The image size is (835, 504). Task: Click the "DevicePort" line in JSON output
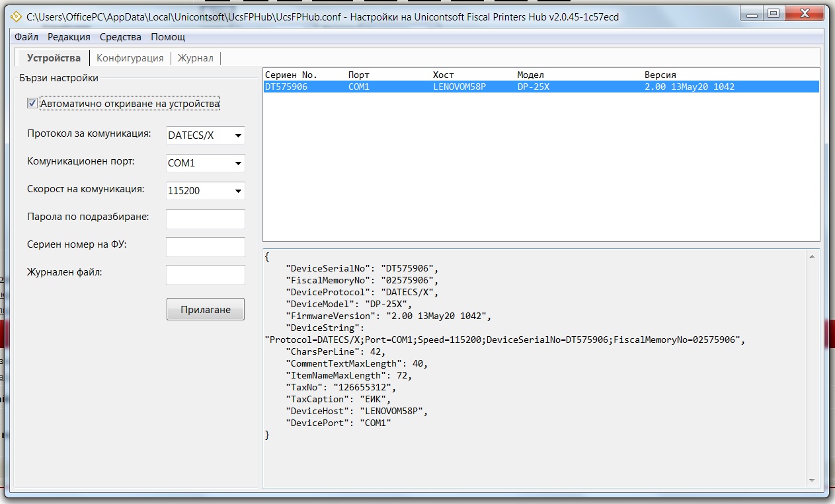pos(338,423)
